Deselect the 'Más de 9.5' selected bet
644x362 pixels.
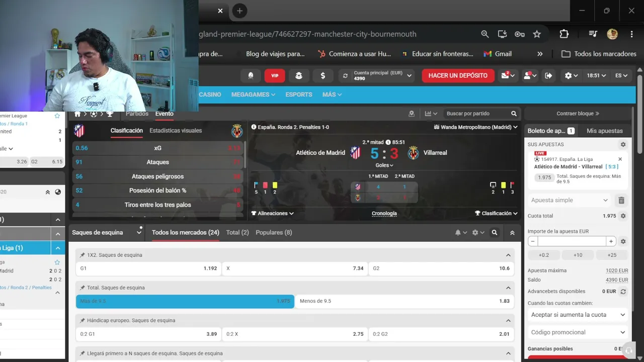pos(185,301)
